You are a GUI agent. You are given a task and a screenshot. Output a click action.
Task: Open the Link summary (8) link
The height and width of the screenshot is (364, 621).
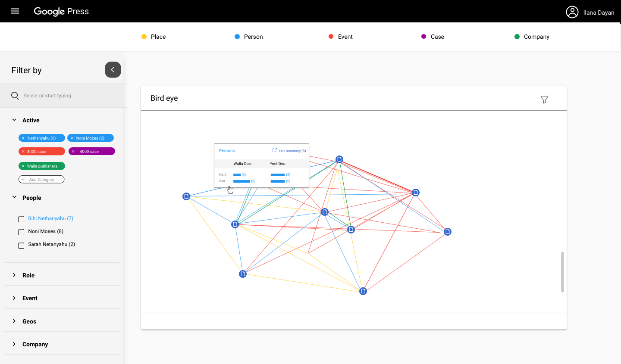(292, 151)
